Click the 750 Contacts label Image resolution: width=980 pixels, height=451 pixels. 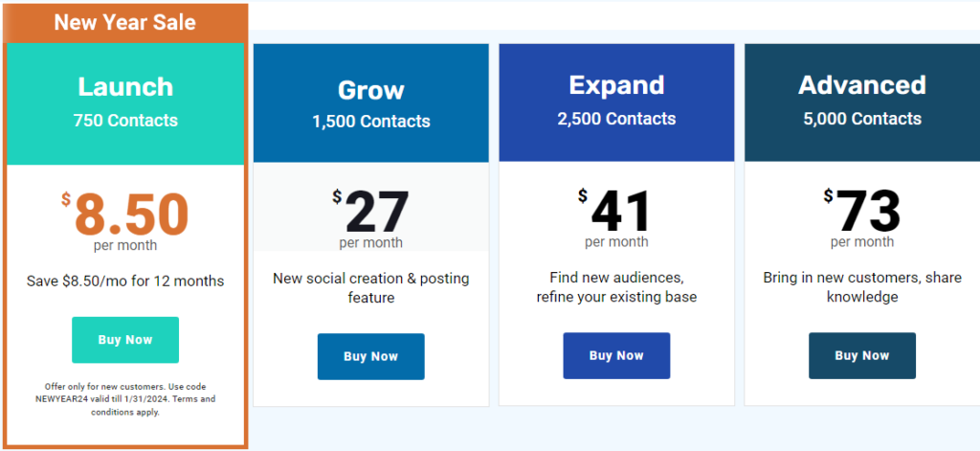[125, 121]
